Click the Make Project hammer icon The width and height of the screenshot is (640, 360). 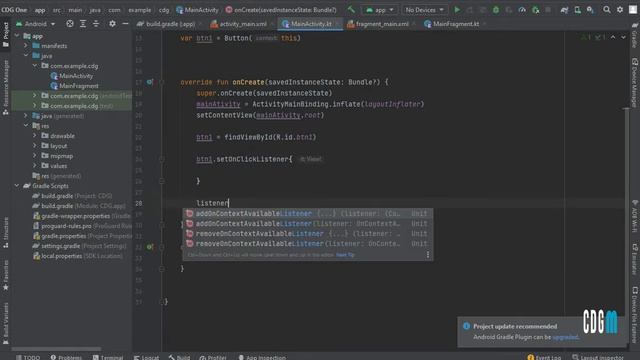click(351, 9)
